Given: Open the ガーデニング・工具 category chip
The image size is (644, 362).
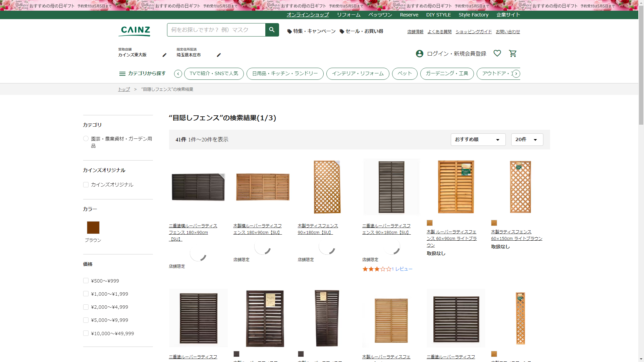Looking at the screenshot, I should 447,73.
